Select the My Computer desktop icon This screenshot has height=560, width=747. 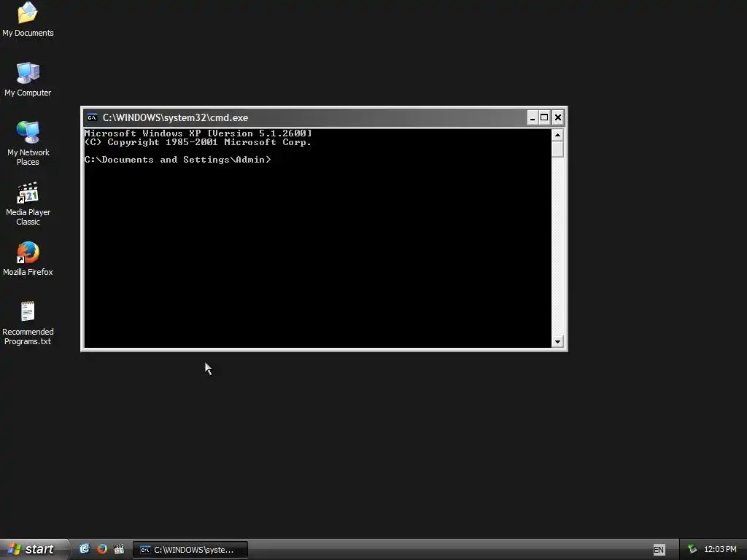(x=28, y=79)
